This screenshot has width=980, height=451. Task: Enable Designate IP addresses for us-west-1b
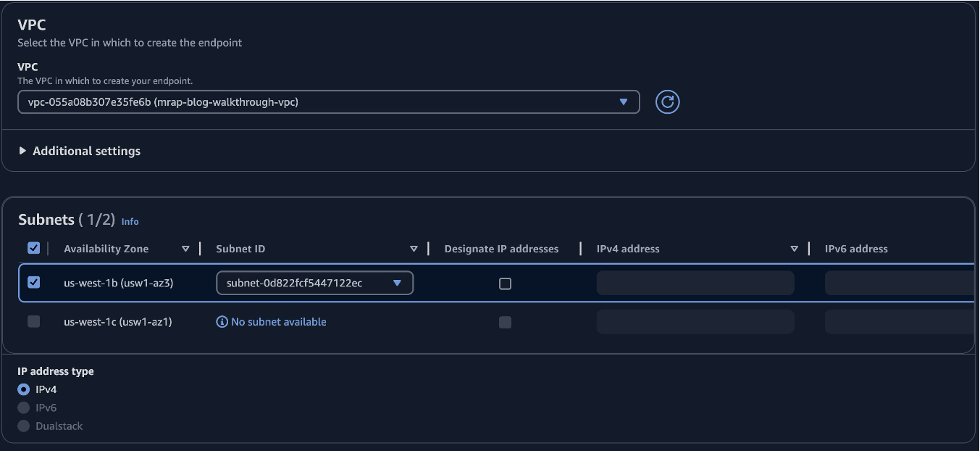(x=505, y=283)
